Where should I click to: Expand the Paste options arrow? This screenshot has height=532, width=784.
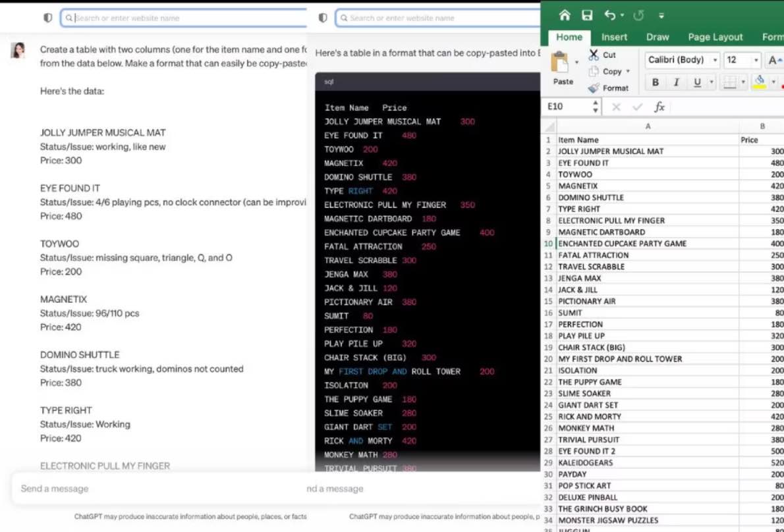577,63
